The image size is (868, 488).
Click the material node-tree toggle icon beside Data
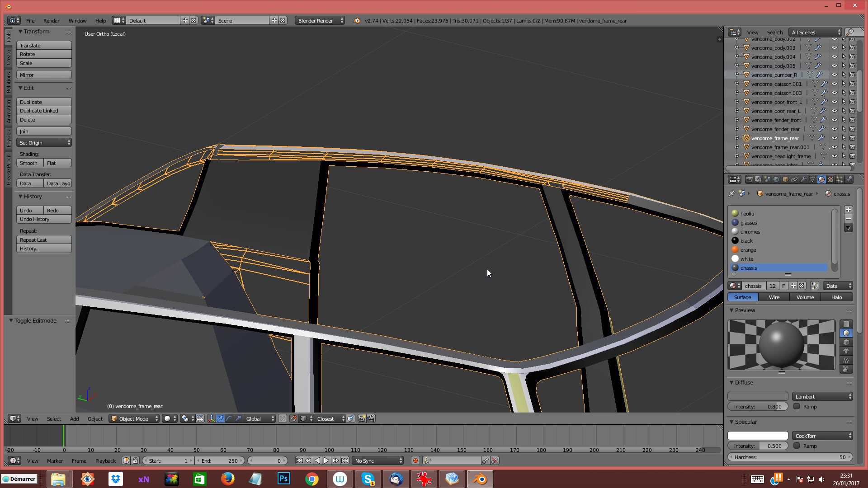(x=814, y=286)
